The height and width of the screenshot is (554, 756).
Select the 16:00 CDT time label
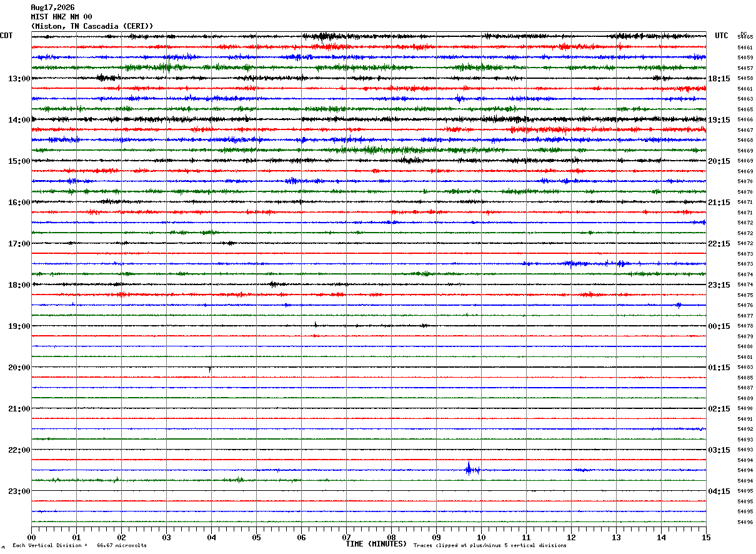pos(19,202)
